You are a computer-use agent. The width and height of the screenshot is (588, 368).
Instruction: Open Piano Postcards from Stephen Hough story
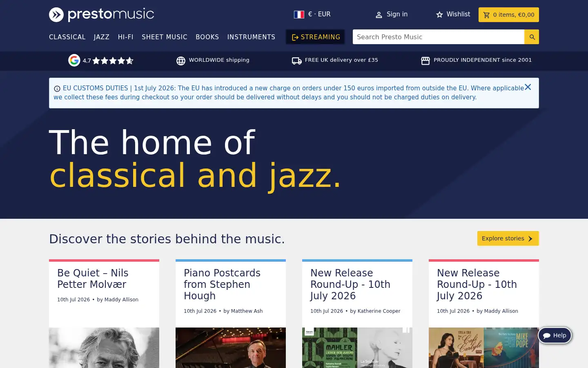[x=222, y=284]
